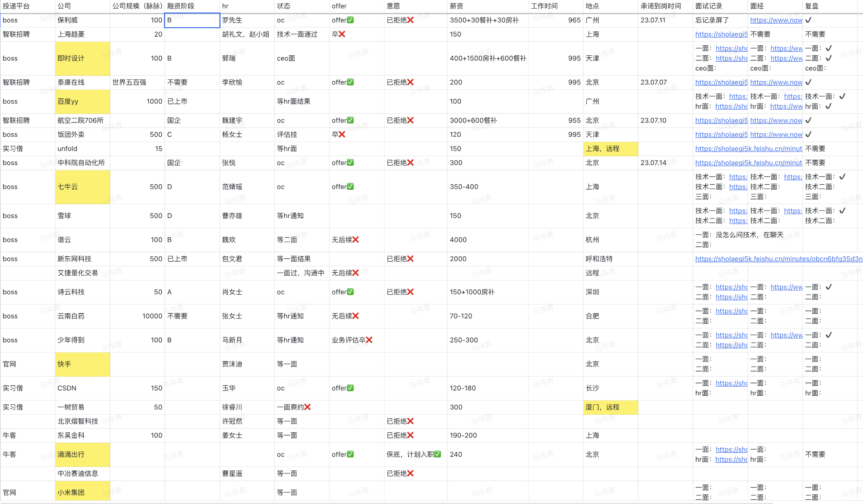
Task: Click the green check in CSDN offer cell
Action: tap(350, 388)
